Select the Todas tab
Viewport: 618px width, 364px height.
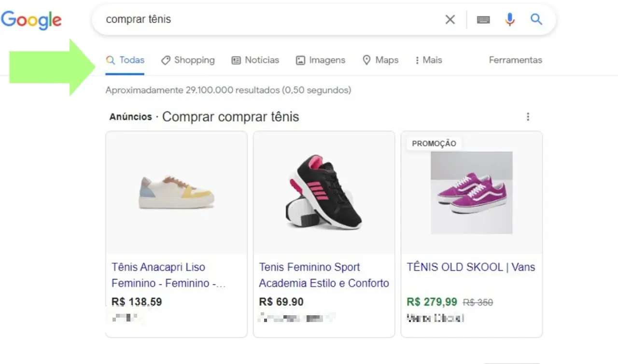point(126,60)
